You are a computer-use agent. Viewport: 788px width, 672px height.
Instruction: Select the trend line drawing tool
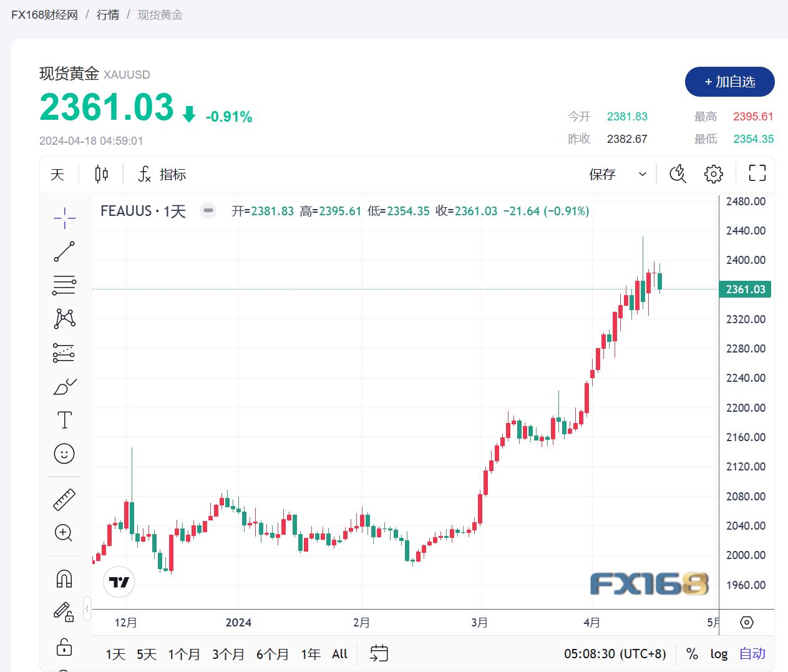pos(64,251)
